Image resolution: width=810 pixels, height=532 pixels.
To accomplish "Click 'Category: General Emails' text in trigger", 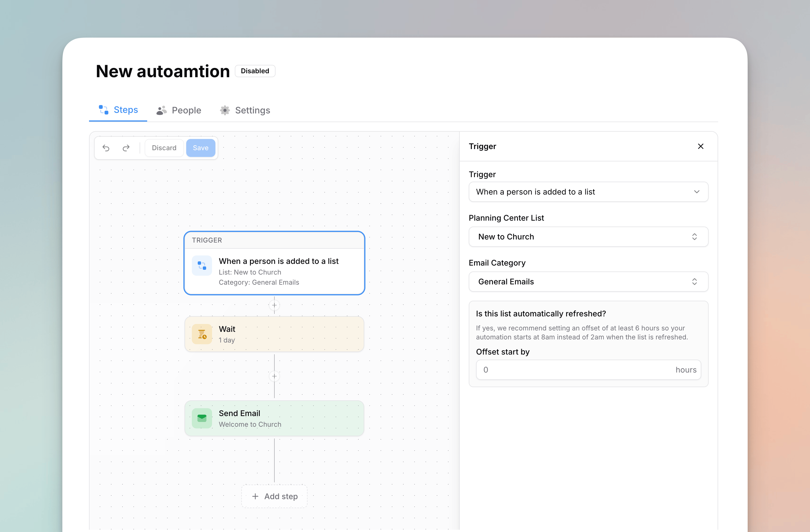I will coord(259,282).
